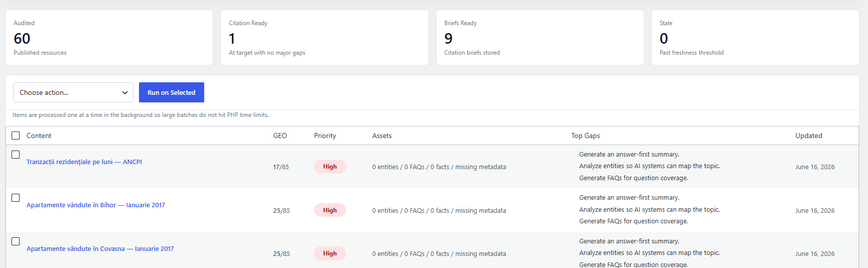Click June 16, 2026 in Covasna row
Screen dimensions: 868x268
(x=815, y=254)
